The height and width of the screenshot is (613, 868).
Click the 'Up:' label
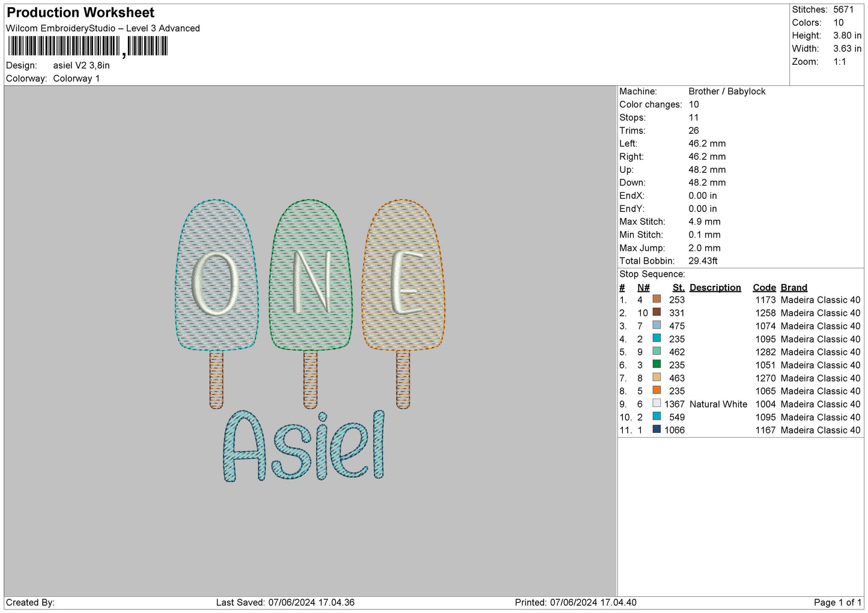click(627, 170)
